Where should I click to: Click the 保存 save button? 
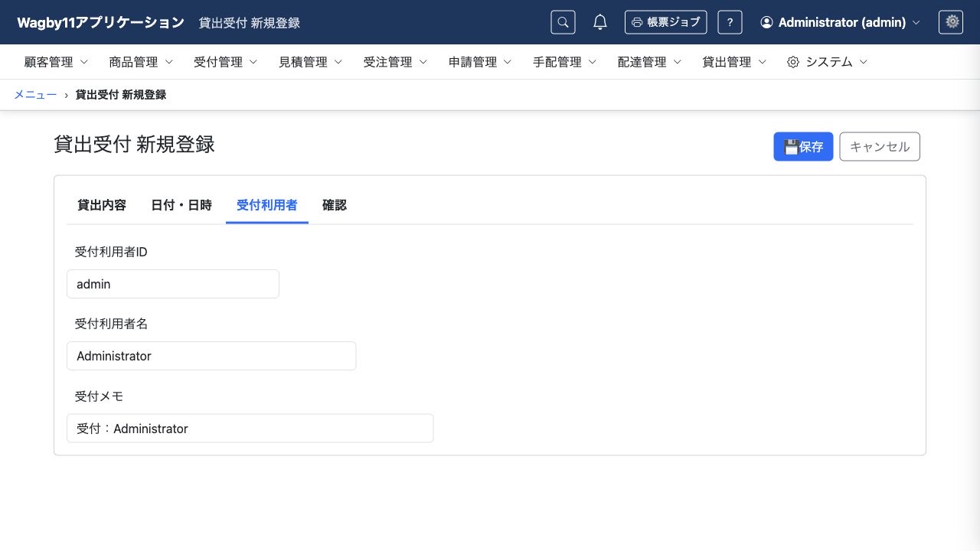[x=803, y=147]
